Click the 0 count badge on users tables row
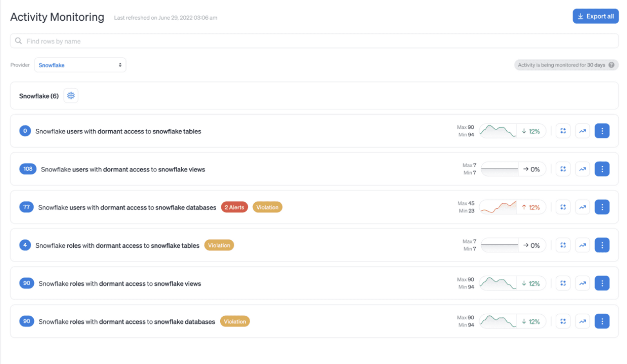 point(25,131)
